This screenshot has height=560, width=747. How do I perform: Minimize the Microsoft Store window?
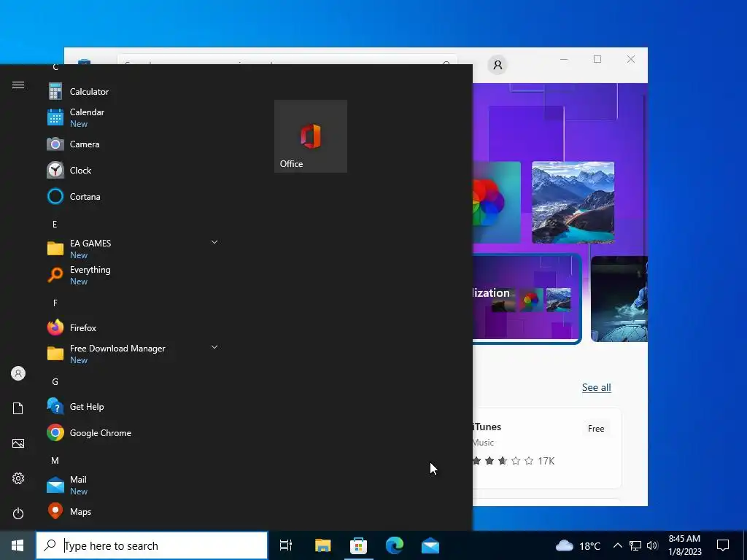point(564,59)
